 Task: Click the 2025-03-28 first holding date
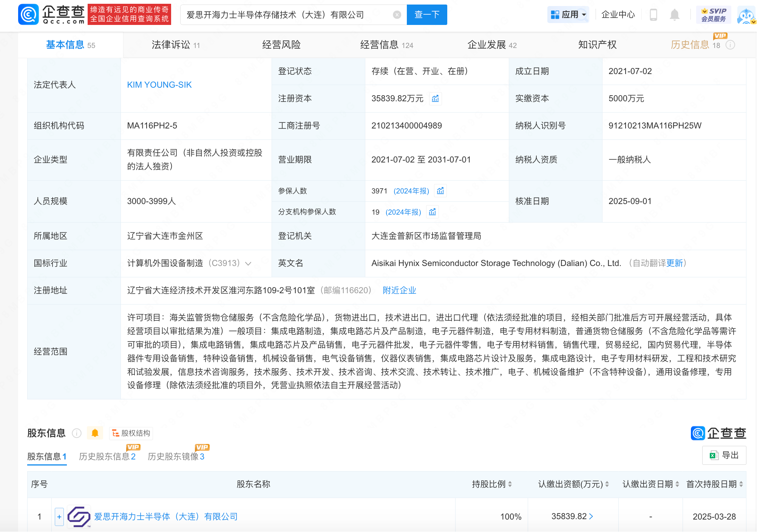pyautogui.click(x=714, y=517)
